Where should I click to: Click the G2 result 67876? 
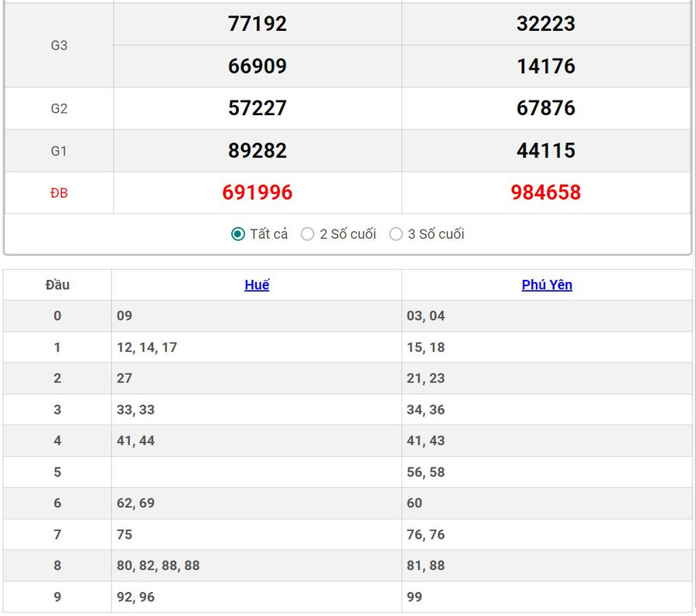click(546, 108)
